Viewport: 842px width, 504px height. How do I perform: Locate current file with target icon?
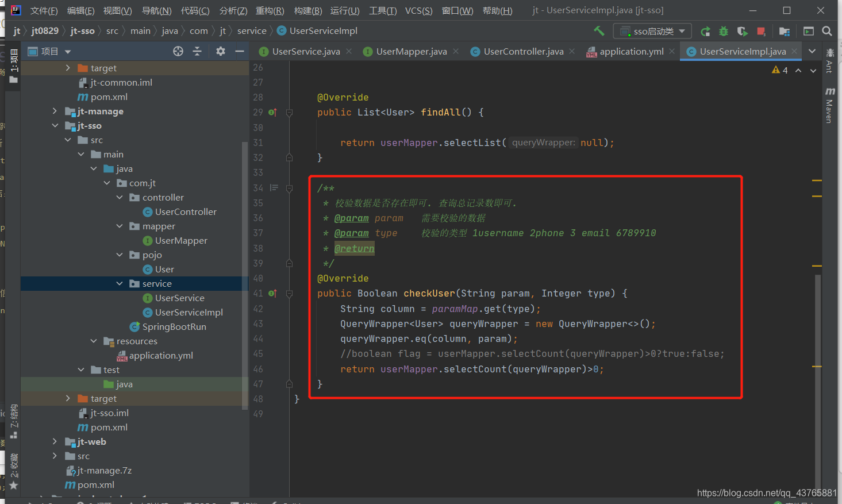point(178,51)
